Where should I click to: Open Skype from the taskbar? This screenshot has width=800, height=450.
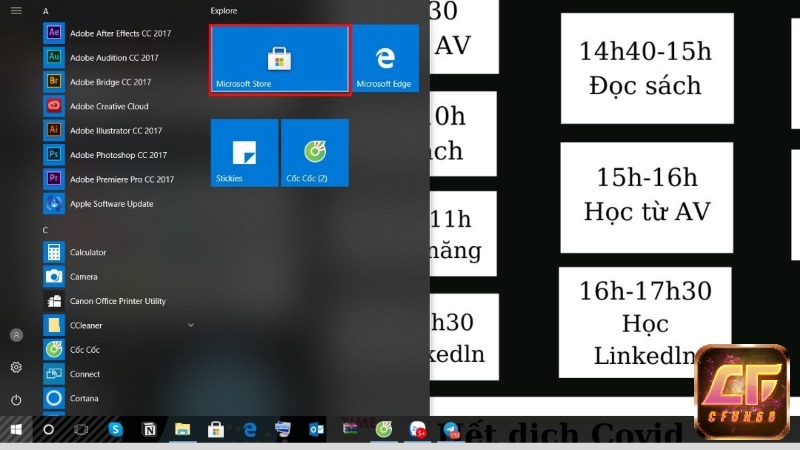point(115,430)
